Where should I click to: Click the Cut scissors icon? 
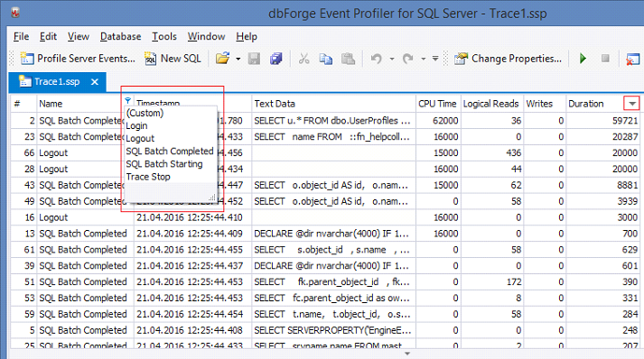pos(303,59)
